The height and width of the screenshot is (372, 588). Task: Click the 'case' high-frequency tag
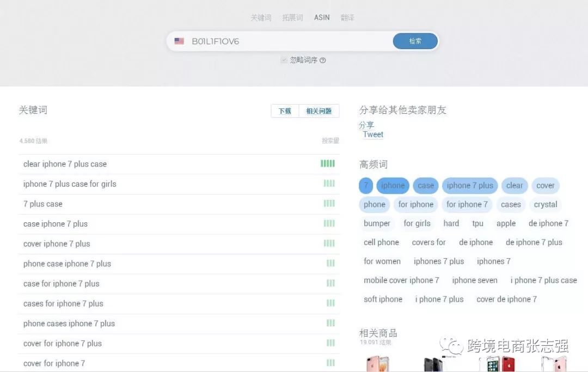pyautogui.click(x=426, y=186)
